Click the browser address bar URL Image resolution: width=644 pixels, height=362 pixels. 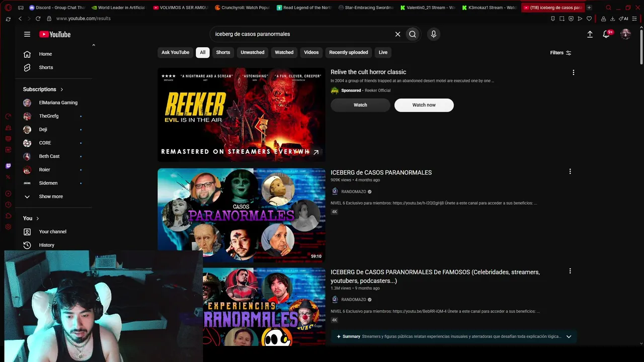(84, 19)
